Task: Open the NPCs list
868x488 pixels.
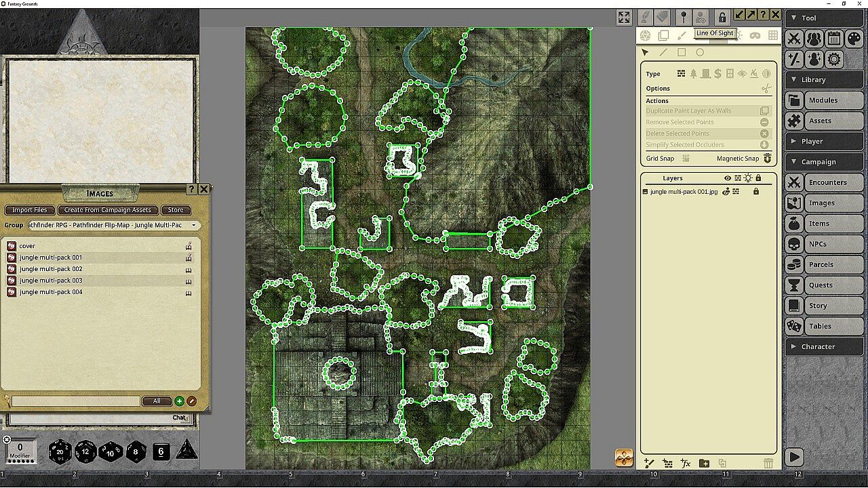Action: [825, 244]
